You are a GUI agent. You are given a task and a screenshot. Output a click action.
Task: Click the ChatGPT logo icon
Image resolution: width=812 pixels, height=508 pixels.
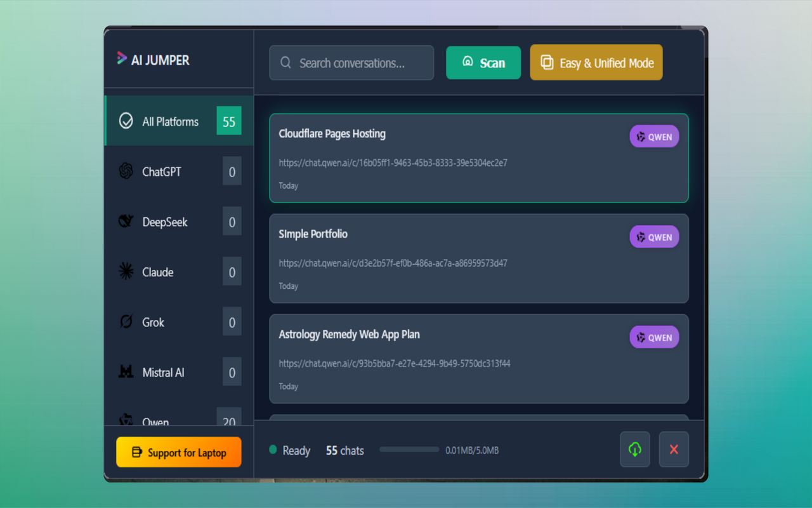point(126,171)
